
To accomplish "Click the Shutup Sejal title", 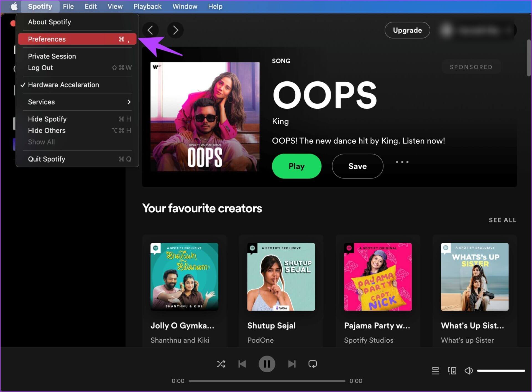I will coord(271,325).
